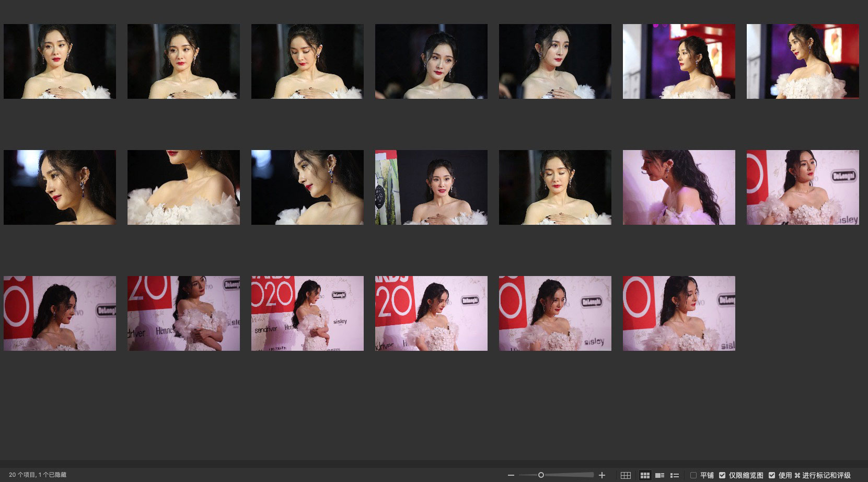This screenshot has height=482, width=868.
Task: Select the fourth thumbnail in the top row
Action: click(431, 61)
